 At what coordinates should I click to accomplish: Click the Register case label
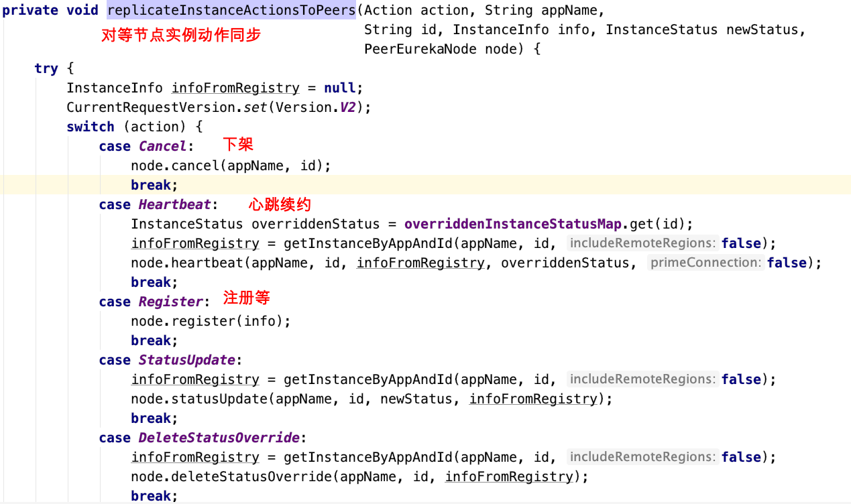click(170, 302)
